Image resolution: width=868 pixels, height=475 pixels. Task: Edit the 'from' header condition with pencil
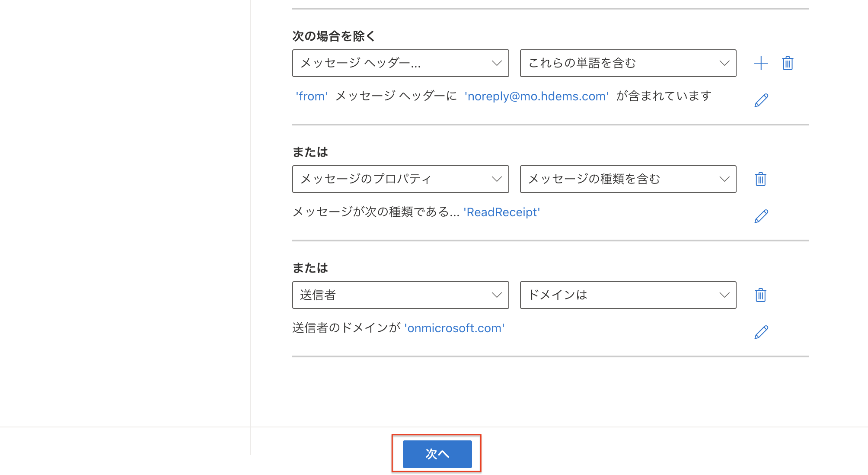tap(761, 100)
